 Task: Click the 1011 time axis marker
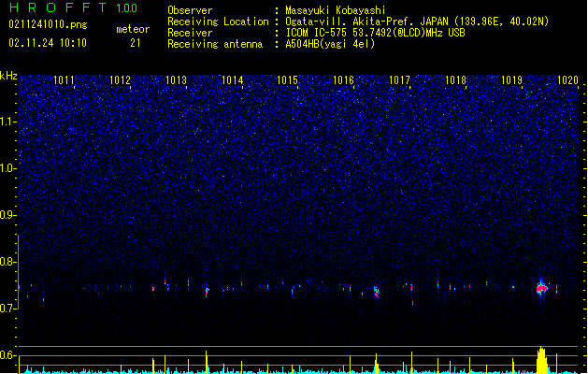(x=65, y=80)
